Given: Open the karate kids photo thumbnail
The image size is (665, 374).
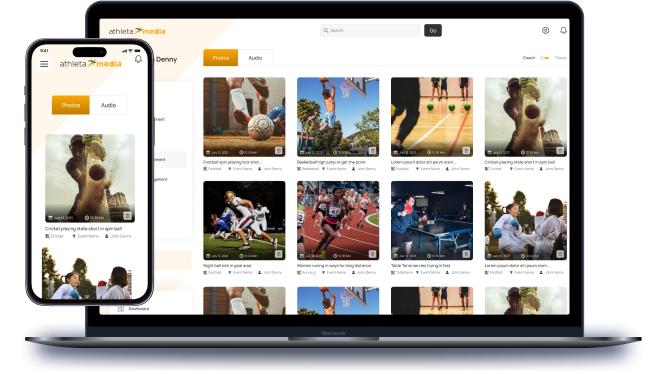Looking at the screenshot, I should coord(525,220).
